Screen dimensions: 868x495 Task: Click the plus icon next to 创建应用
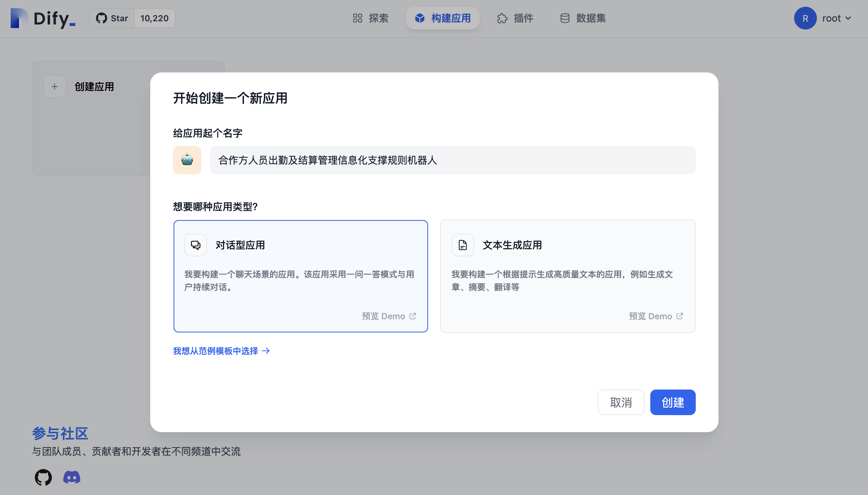pos(55,87)
